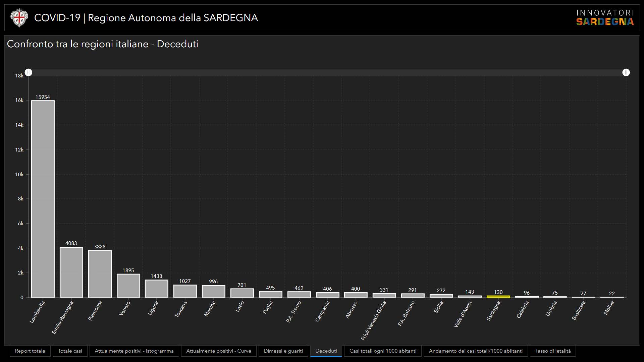Go to Dimessi e guariti tab
Viewport: 644px width, 362px height.
[283, 351]
